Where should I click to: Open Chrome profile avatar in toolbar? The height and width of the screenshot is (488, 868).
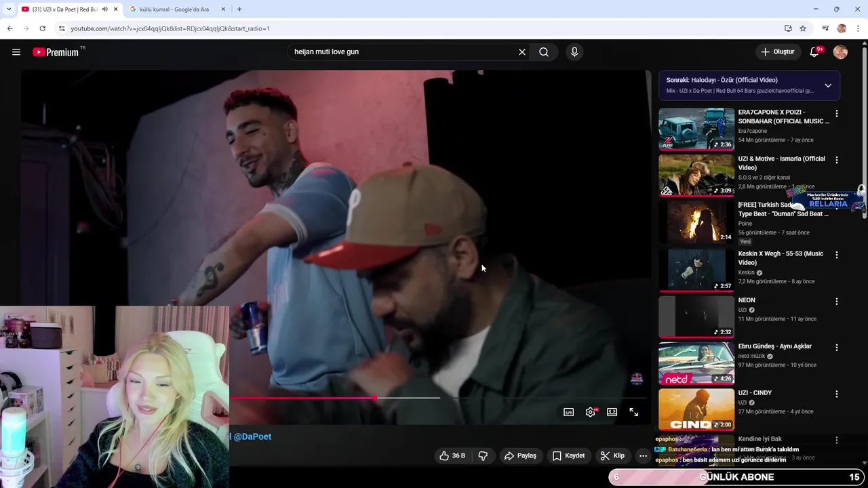pos(842,28)
